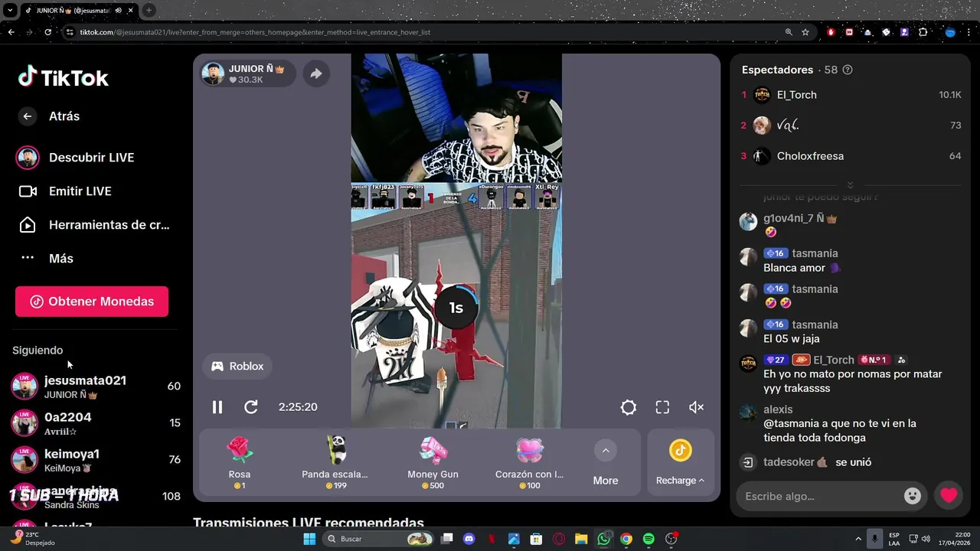Open the Windows Start menu
980x551 pixels.
(x=309, y=539)
